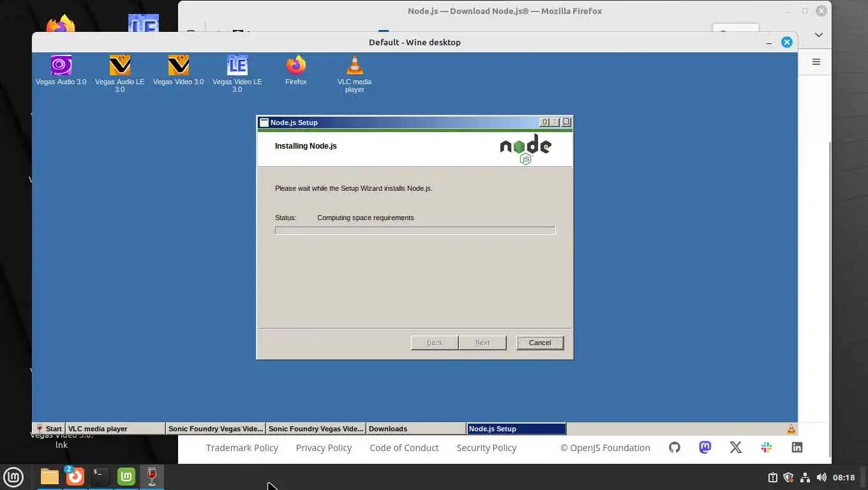This screenshot has width=868, height=490.
Task: Click "Installing Node.js" heading text
Action: [x=306, y=146]
